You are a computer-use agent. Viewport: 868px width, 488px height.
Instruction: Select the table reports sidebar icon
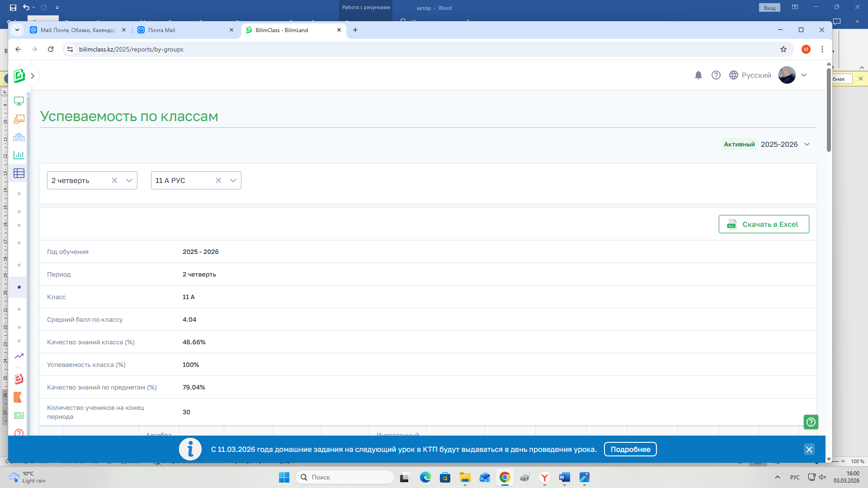tap(19, 174)
